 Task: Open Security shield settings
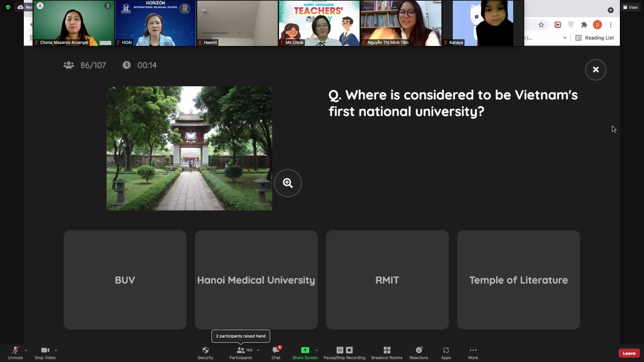[x=205, y=353]
